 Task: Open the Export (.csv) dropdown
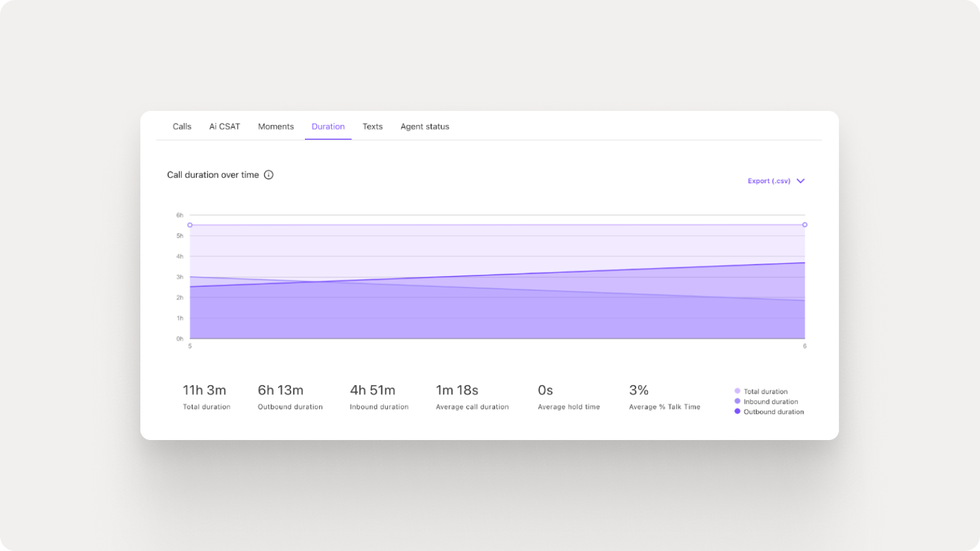[768, 181]
